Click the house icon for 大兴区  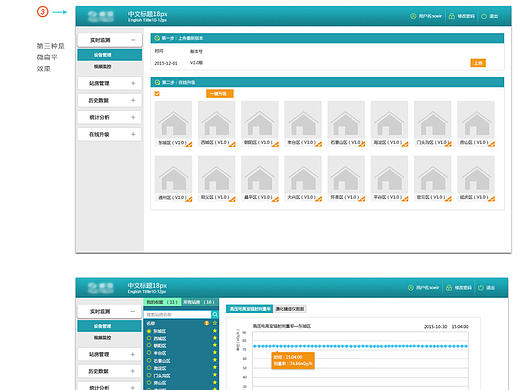(303, 178)
